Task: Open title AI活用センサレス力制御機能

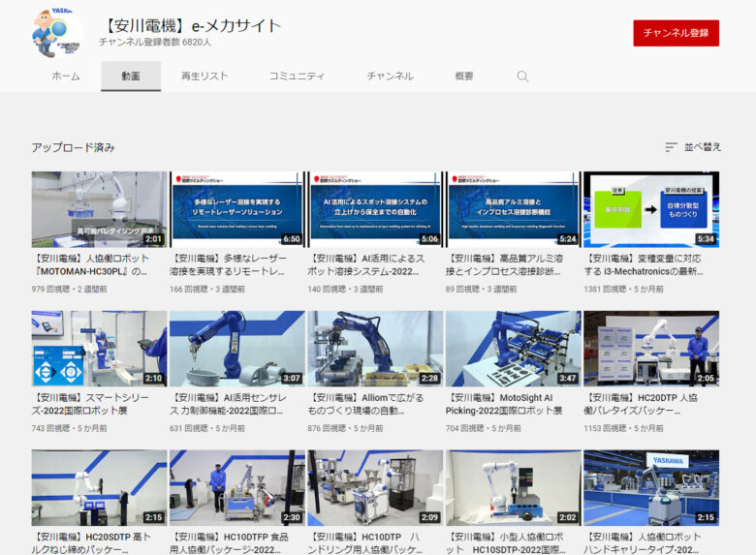Action: [229, 404]
